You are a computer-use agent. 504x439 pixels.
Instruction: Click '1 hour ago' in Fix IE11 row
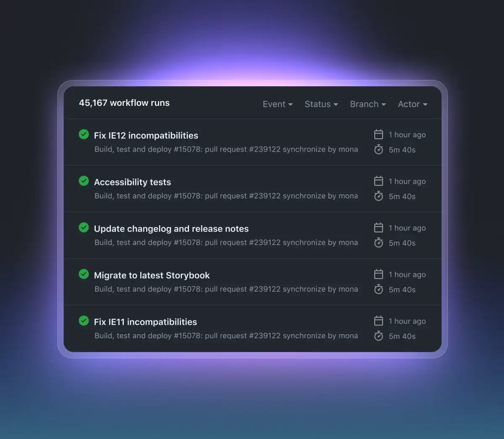click(407, 321)
